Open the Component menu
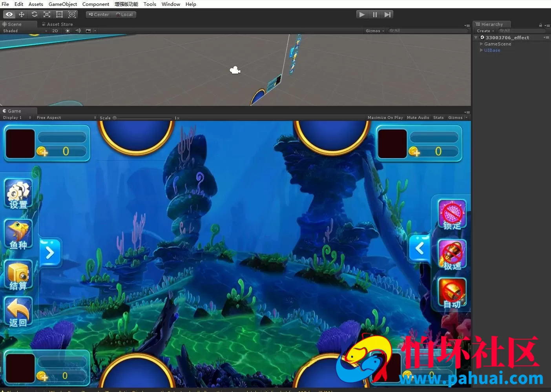 coord(96,4)
